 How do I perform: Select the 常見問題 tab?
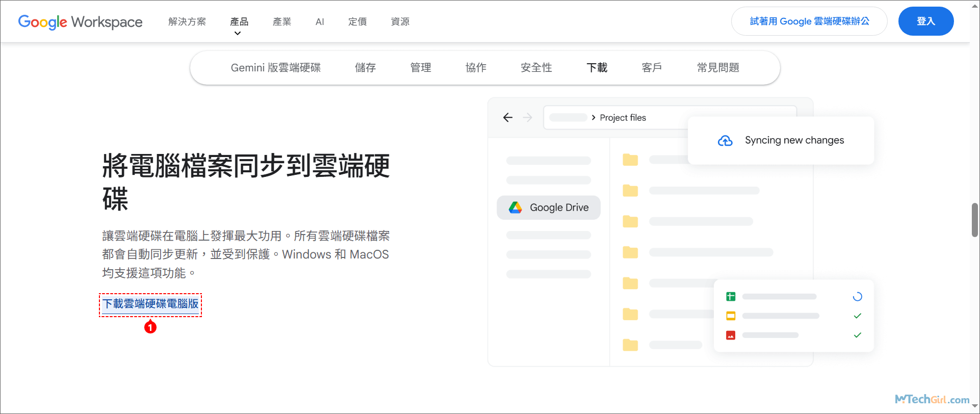point(718,68)
